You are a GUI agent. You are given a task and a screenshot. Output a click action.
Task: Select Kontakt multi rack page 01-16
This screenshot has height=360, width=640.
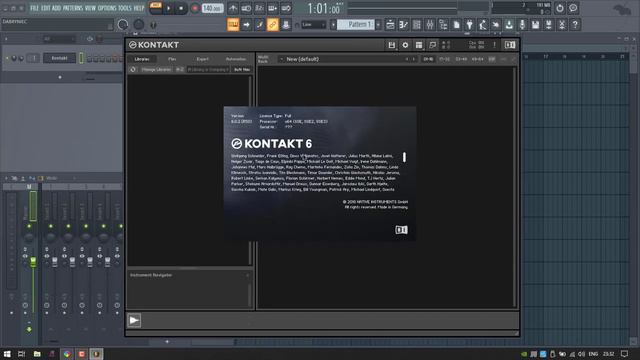tap(428, 59)
